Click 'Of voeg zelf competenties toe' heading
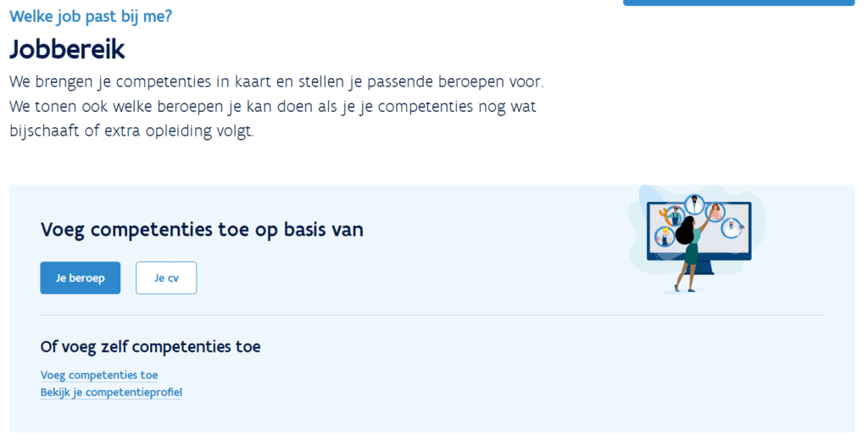868x441 pixels. coord(151,347)
